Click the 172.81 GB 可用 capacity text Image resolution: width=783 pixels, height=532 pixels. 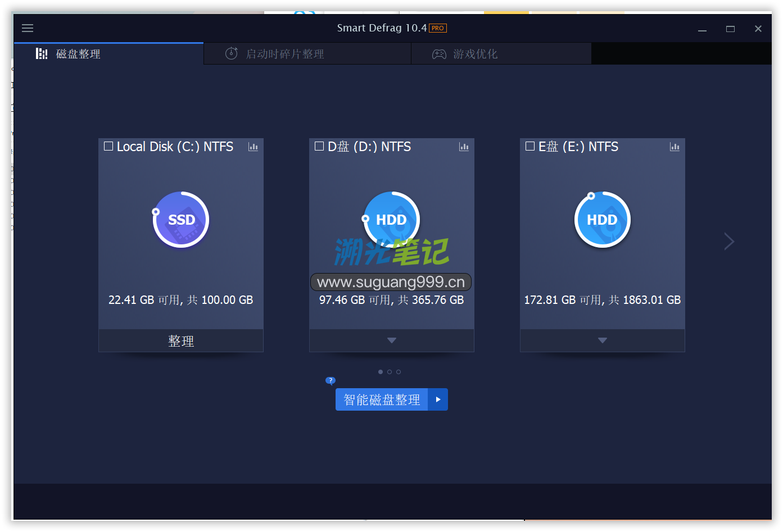603,300
